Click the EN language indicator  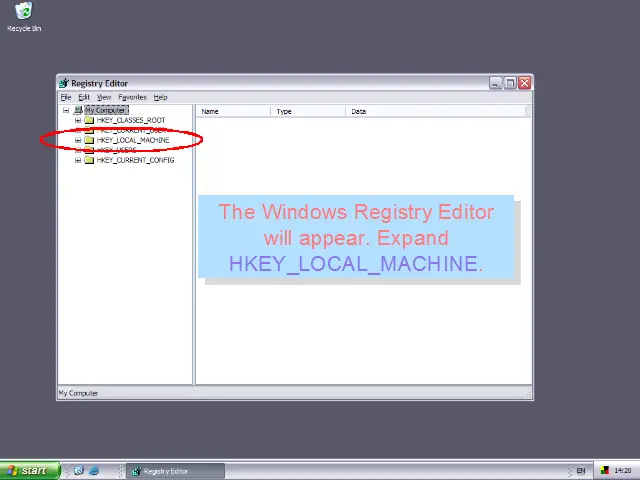[580, 471]
